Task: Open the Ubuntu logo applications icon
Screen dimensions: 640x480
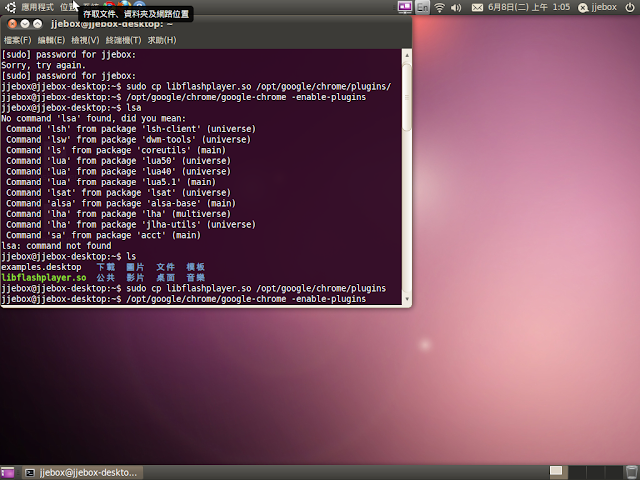Action: [x=10, y=7]
